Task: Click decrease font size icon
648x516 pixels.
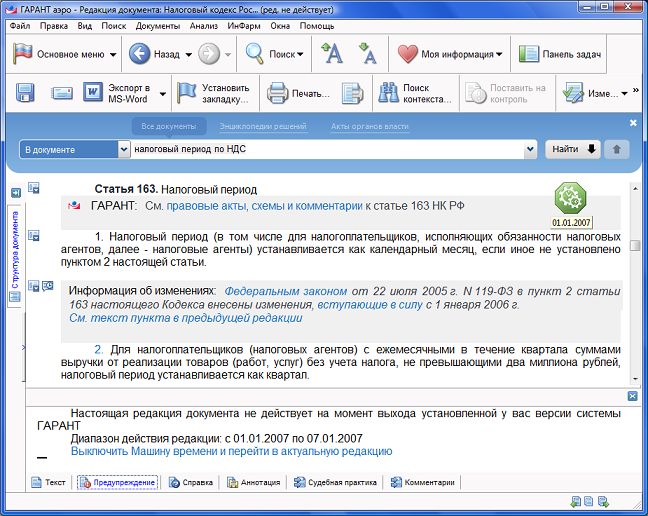Action: [x=367, y=54]
